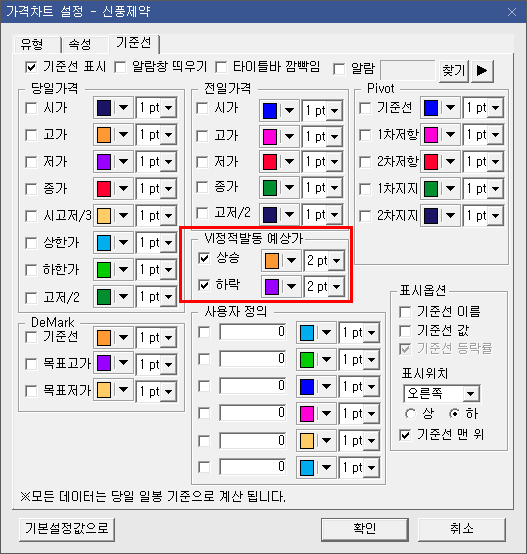Toggle the 기준선 표시 checkbox

pyautogui.click(x=31, y=67)
